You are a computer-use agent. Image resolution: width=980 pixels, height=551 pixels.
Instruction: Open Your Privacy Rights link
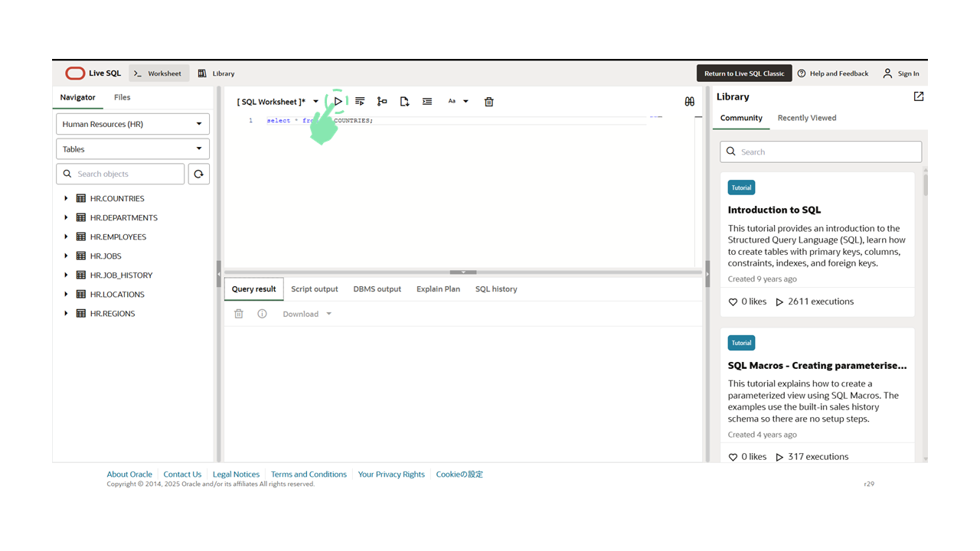click(x=391, y=474)
